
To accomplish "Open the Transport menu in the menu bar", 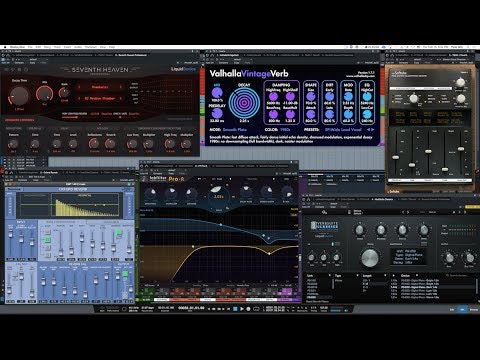I will tap(90, 47).
